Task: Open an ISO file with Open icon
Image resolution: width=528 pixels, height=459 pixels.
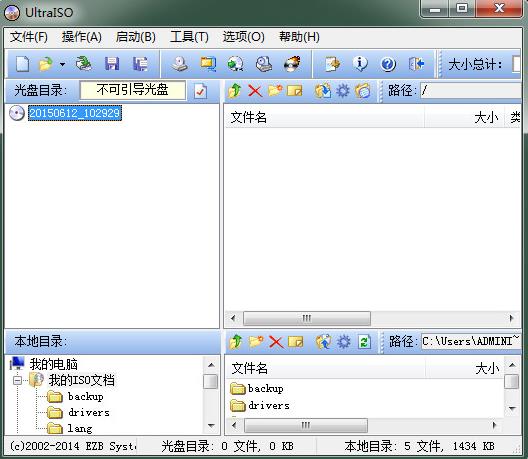Action: click(x=46, y=64)
